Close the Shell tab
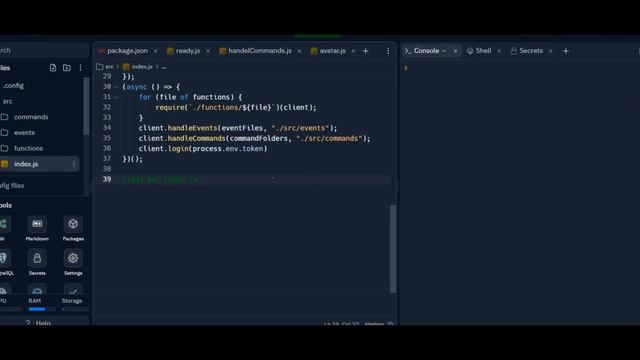Image resolution: width=640 pixels, height=360 pixels. pyautogui.click(x=499, y=51)
